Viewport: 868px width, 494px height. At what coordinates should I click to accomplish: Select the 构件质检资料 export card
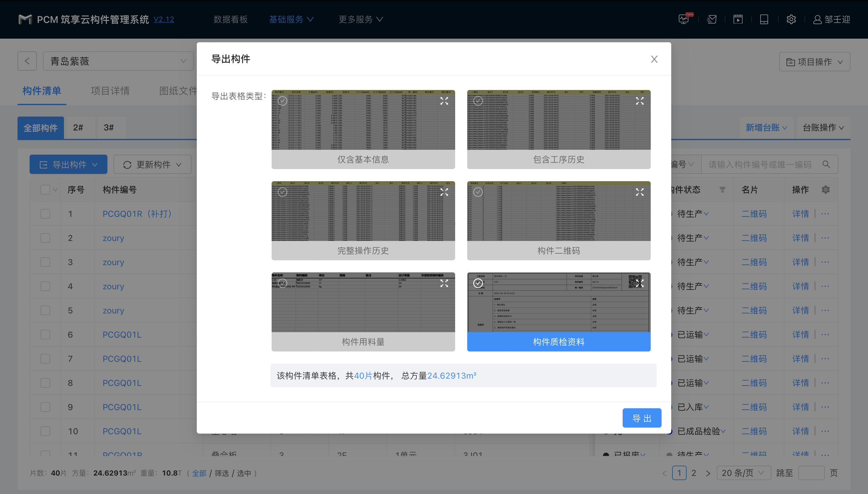pyautogui.click(x=558, y=341)
